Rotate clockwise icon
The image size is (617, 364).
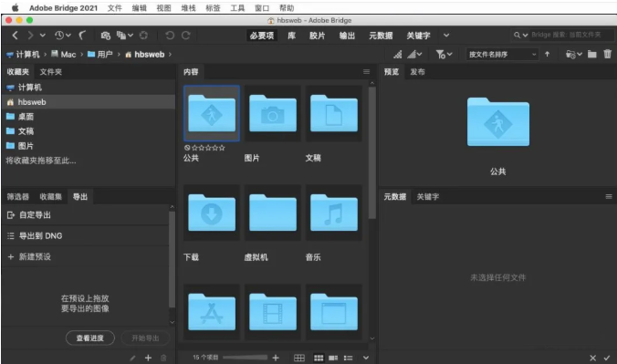(x=185, y=36)
